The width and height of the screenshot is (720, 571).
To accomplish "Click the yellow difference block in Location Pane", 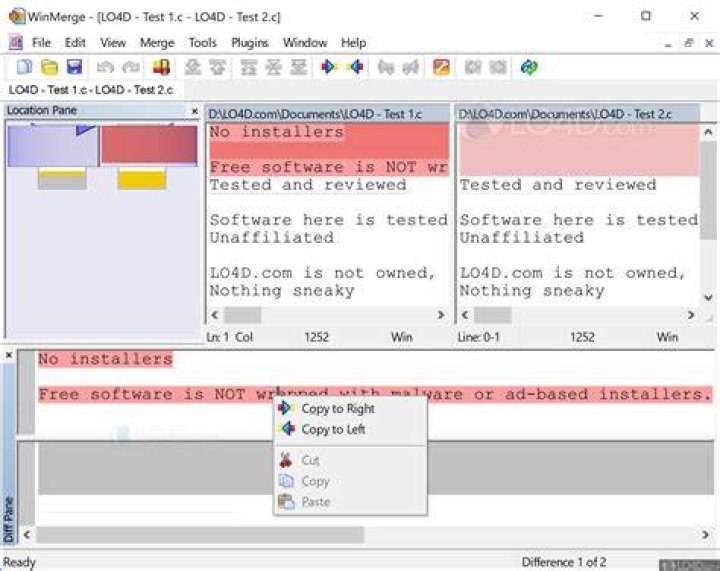I will [x=141, y=179].
